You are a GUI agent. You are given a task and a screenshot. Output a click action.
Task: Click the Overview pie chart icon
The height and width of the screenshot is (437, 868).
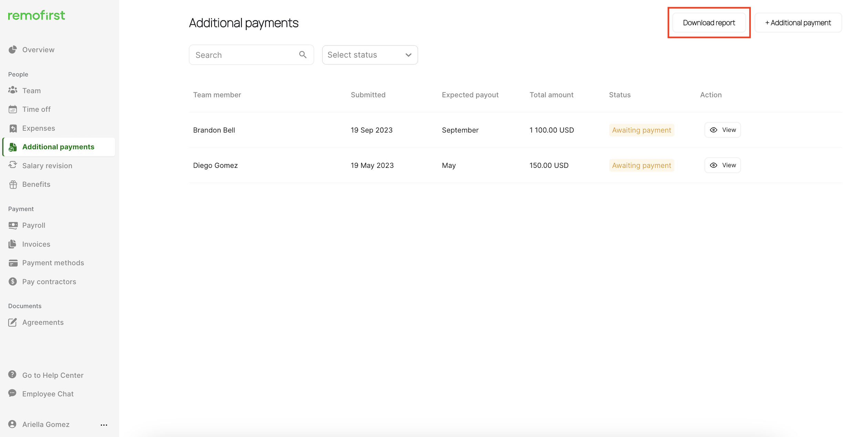click(13, 50)
